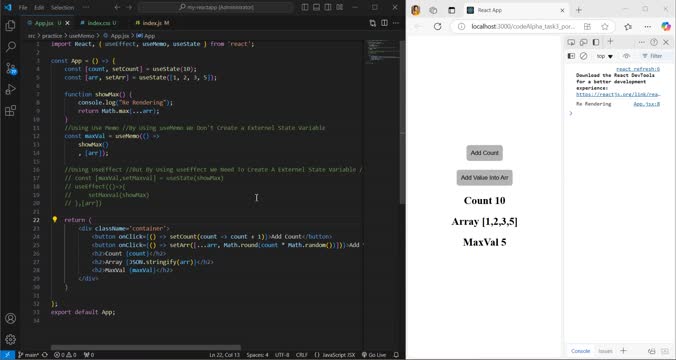Open the Selection menu
Screen dimensions: 676x360
(63, 7)
